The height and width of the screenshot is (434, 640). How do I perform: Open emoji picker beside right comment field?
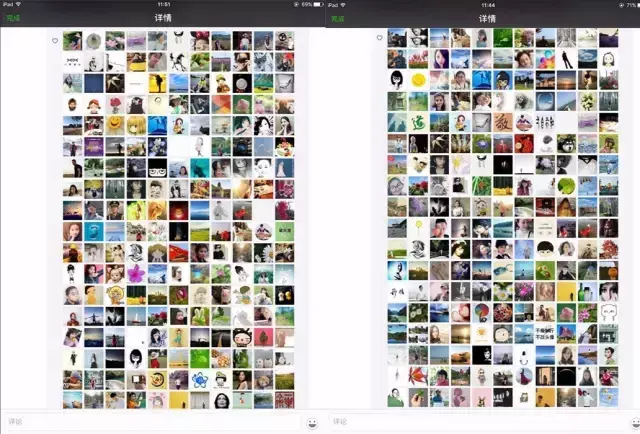tap(636, 423)
